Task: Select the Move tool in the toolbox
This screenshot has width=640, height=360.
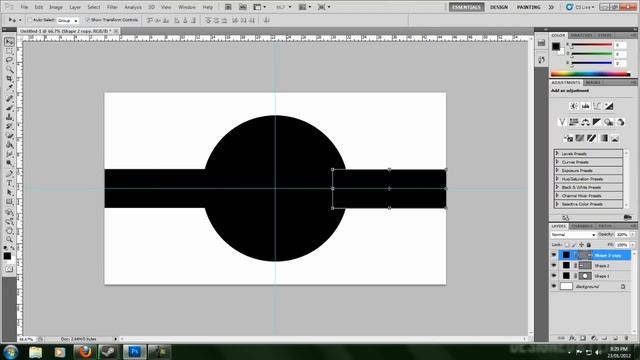Action: [x=9, y=42]
